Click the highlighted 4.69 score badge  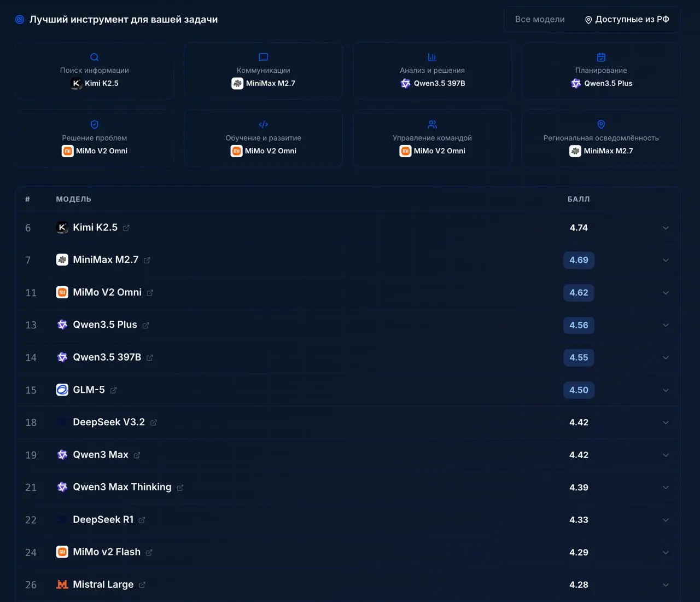pyautogui.click(x=579, y=260)
